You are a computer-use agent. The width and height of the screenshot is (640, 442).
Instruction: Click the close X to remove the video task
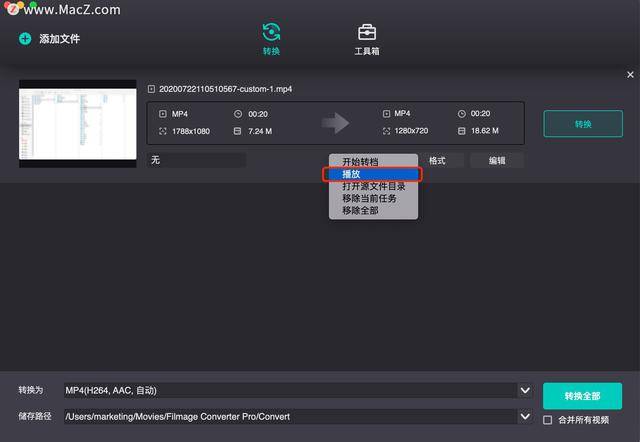pyautogui.click(x=630, y=75)
